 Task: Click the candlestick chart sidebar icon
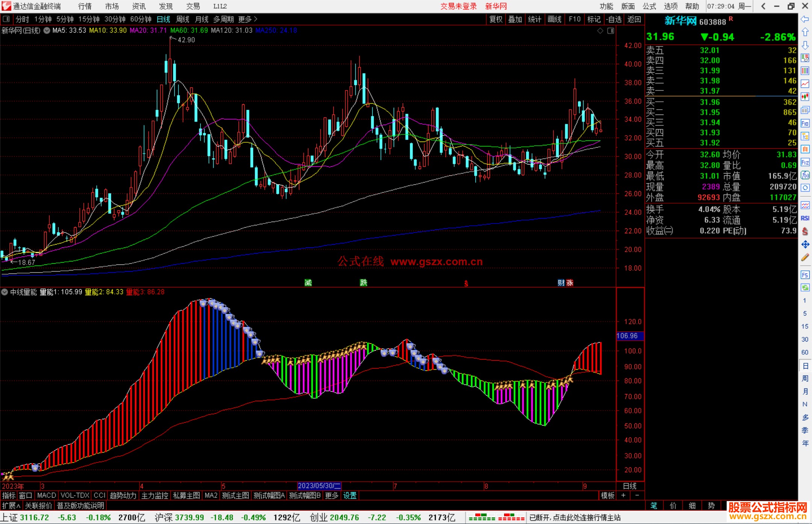pos(805,97)
